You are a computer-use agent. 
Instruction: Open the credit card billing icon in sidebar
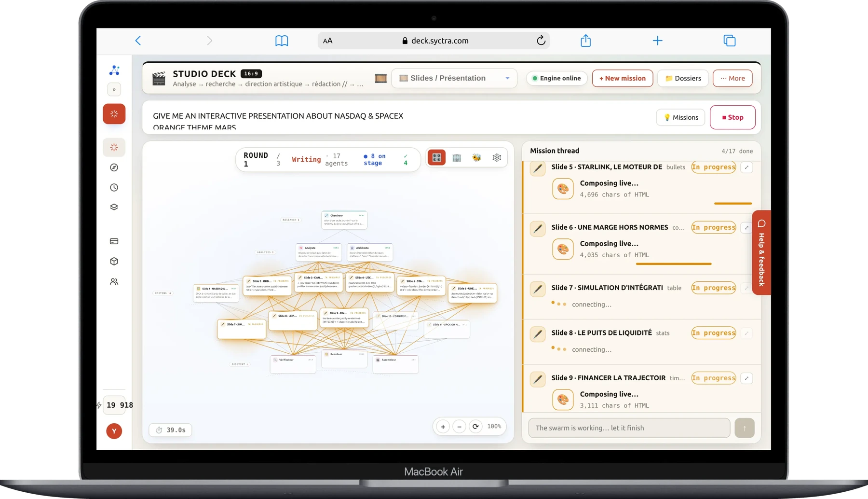pos(114,241)
